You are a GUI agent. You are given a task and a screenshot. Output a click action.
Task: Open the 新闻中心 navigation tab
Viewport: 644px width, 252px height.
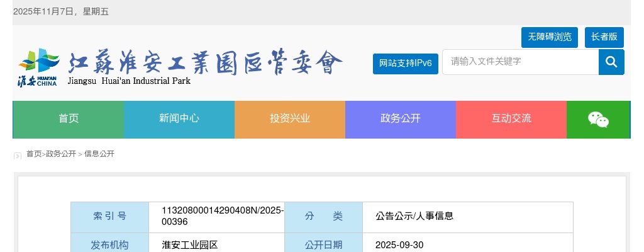coord(179,120)
